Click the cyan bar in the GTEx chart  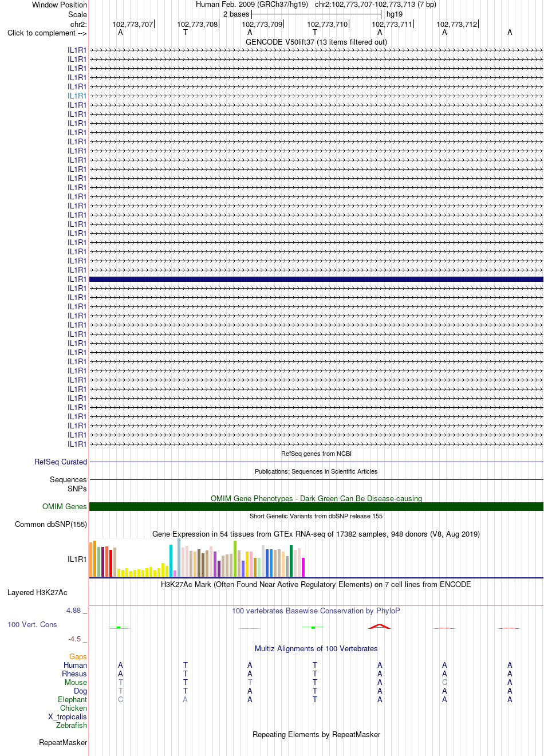(171, 561)
